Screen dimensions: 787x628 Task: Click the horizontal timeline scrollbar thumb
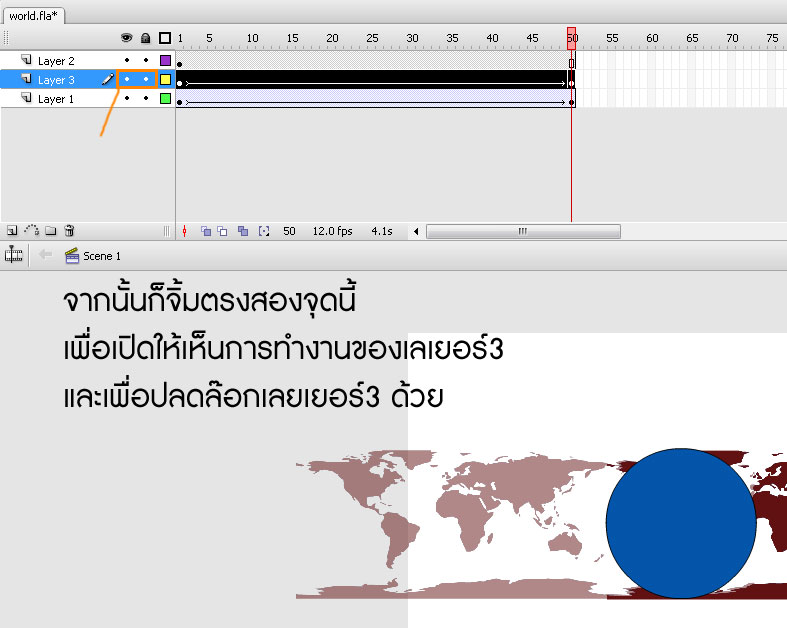[x=523, y=231]
